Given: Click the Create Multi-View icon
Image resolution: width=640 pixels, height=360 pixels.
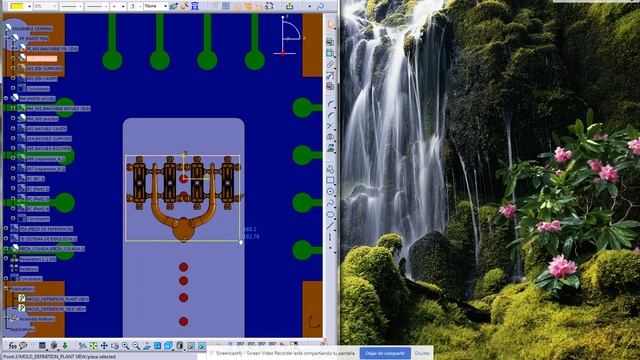Looking at the screenshot, I should (157, 346).
